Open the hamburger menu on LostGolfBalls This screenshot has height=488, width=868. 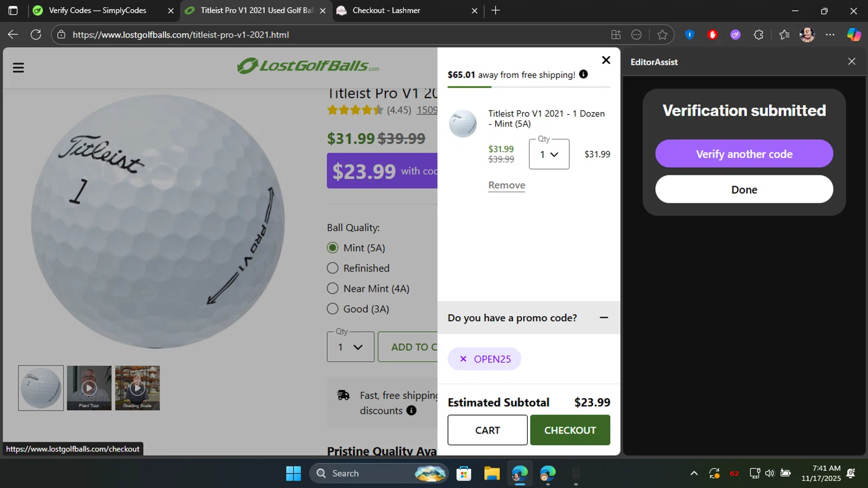[19, 68]
